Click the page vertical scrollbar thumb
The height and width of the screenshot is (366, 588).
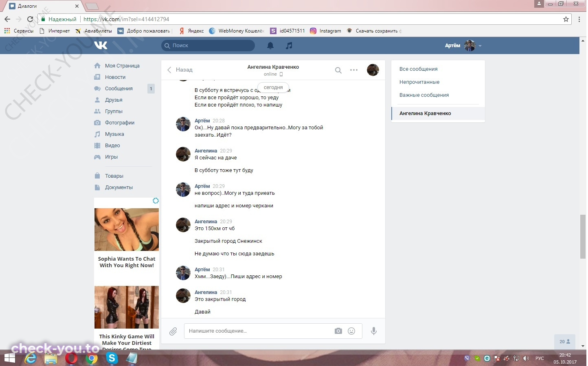tap(583, 236)
